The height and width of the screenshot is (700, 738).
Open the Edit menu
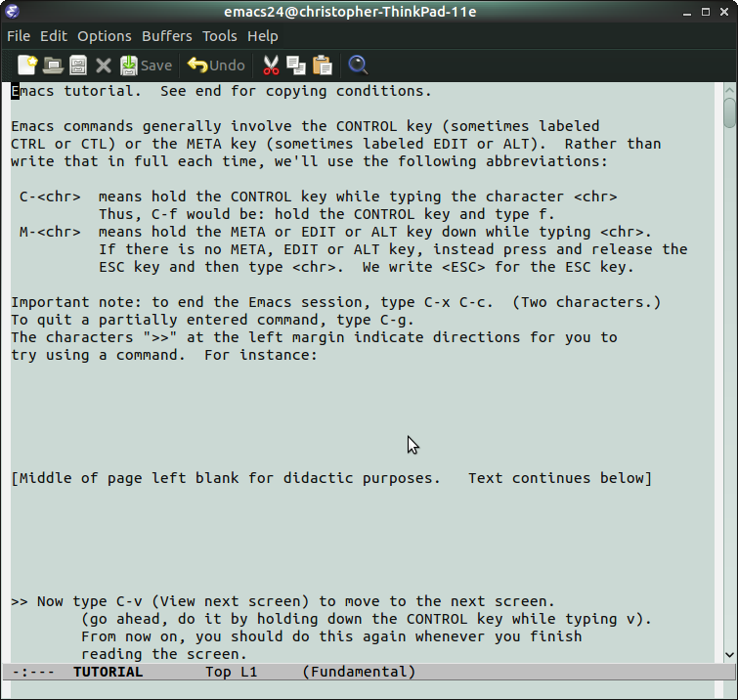[54, 36]
